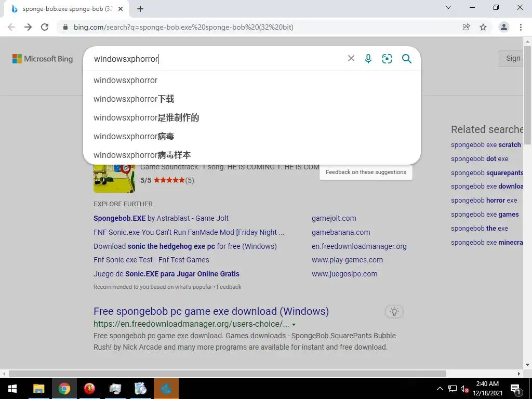Submit search with magnifier icon
Viewport: 532px width, 399px height.
click(x=406, y=59)
